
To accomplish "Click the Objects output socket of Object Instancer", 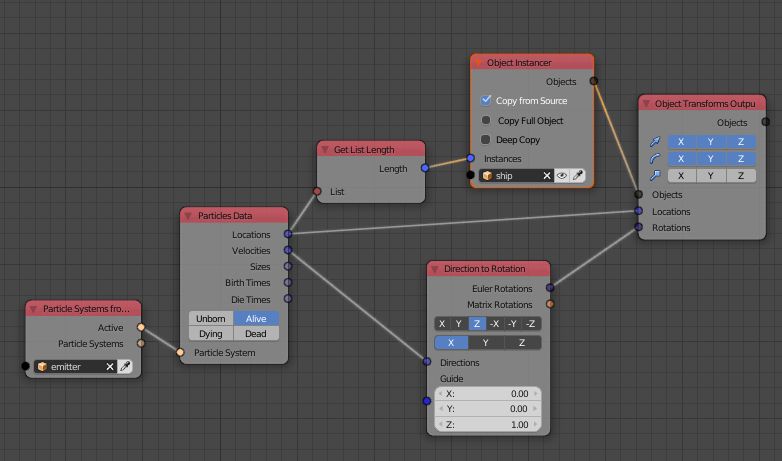I will tap(594, 81).
